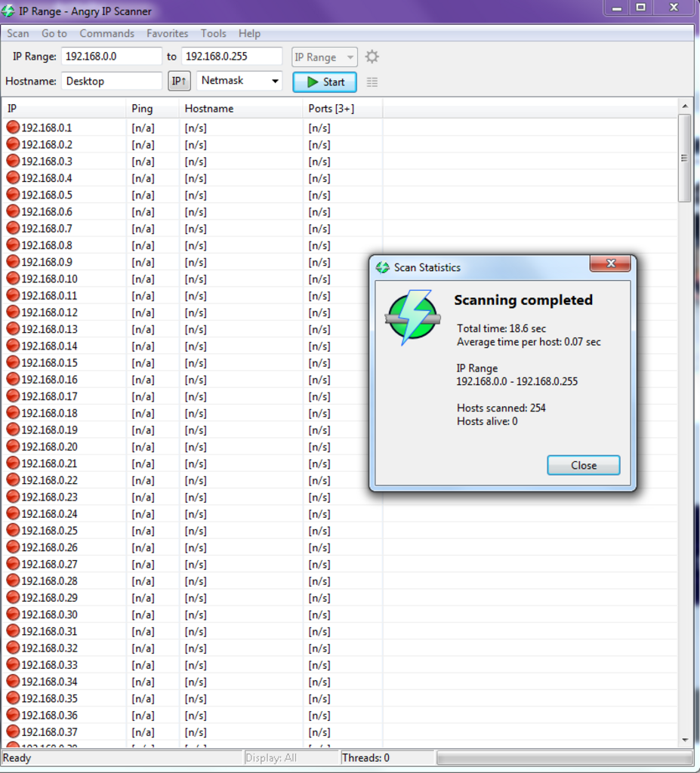Click the red status dot for 192.168.0.25
Screen dimensions: 700x773
13,531
